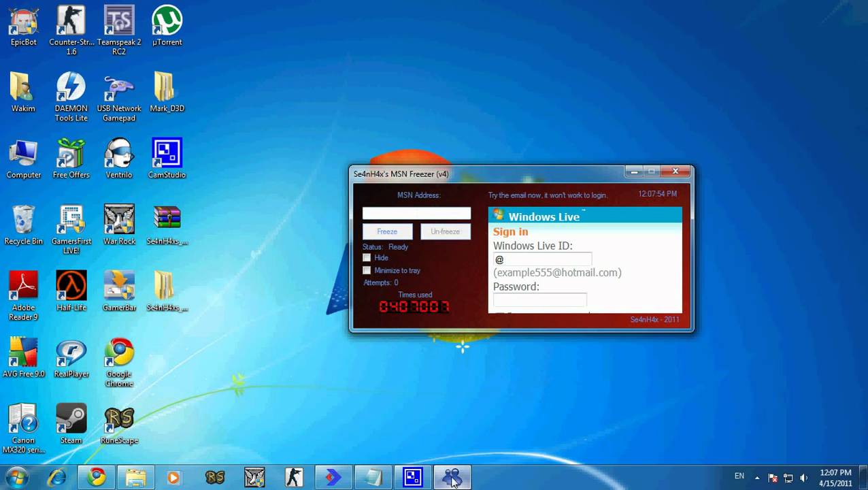Open the µTorrent desktop shortcut
Image resolution: width=868 pixels, height=490 pixels.
click(x=167, y=25)
